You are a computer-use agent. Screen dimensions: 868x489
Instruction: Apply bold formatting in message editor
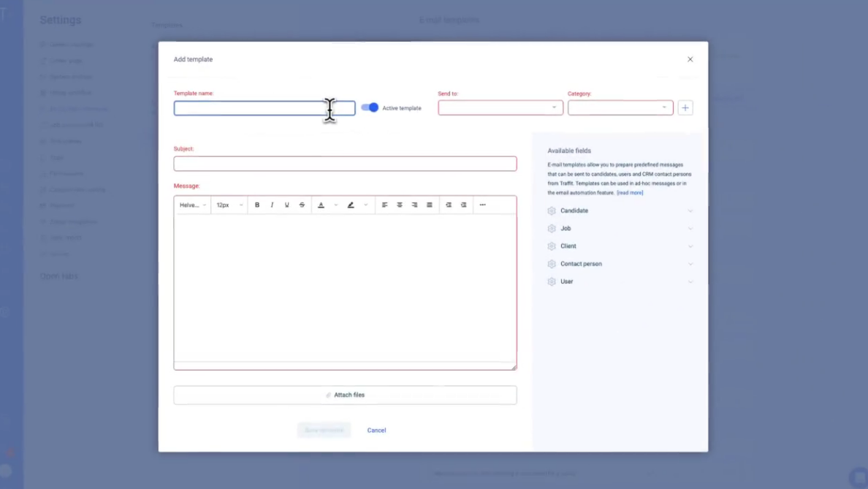click(x=257, y=205)
